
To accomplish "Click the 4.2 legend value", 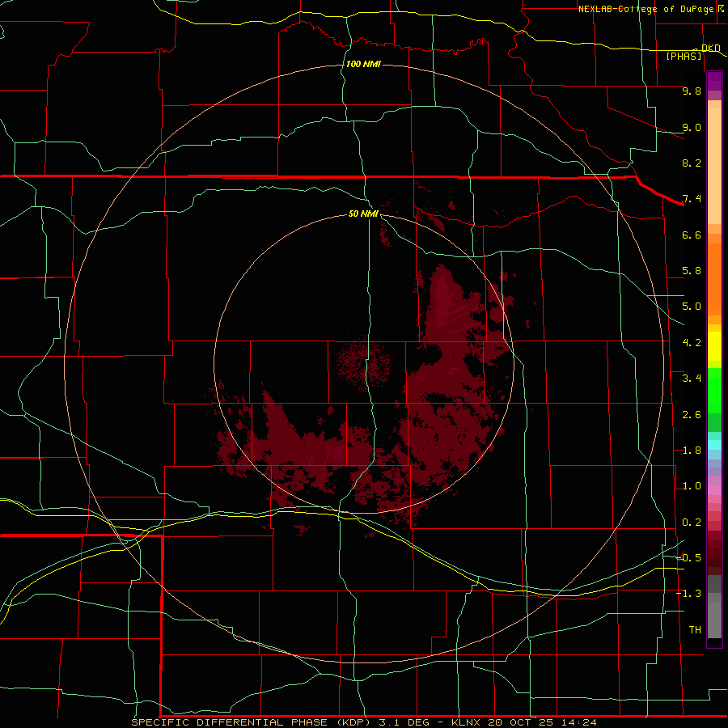I will [692, 343].
